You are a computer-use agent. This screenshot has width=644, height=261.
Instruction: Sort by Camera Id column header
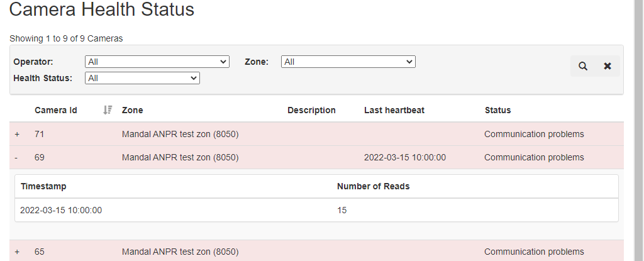coord(56,110)
